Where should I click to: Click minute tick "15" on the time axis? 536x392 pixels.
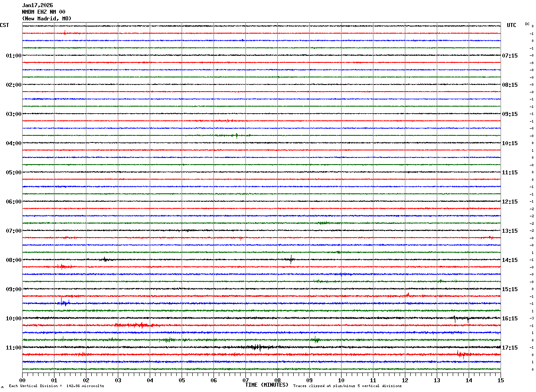click(501, 380)
